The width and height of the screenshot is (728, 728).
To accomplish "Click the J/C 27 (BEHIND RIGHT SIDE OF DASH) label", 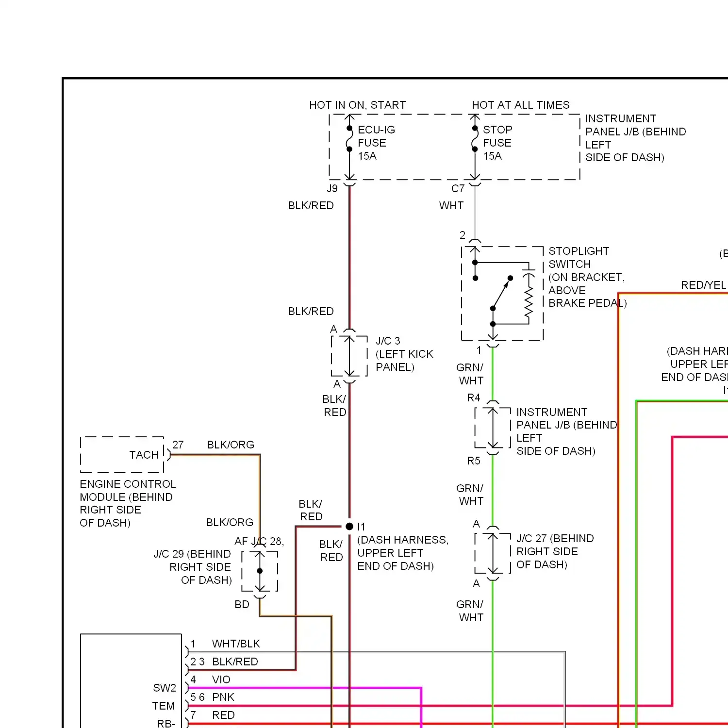I will pos(555,551).
